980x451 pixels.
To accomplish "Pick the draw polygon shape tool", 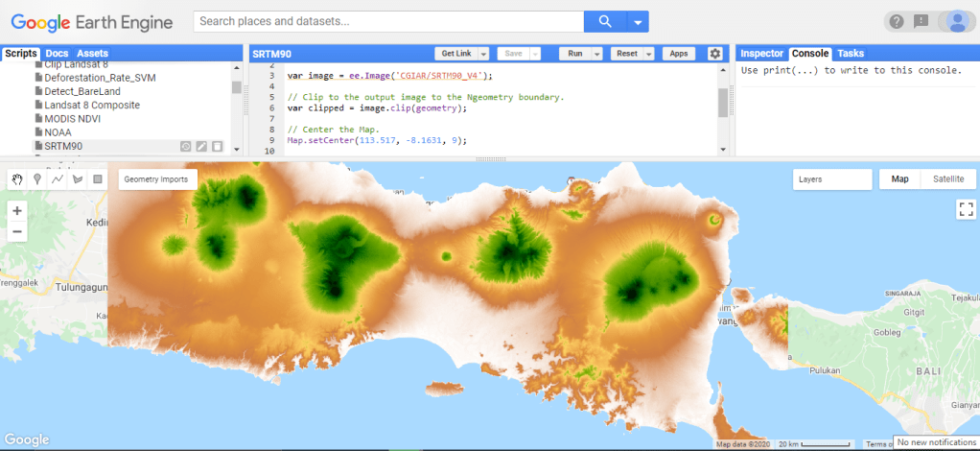I will coord(77,179).
